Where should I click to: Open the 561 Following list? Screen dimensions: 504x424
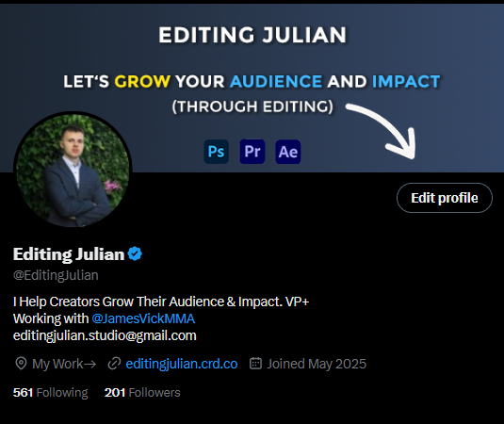[50, 393]
